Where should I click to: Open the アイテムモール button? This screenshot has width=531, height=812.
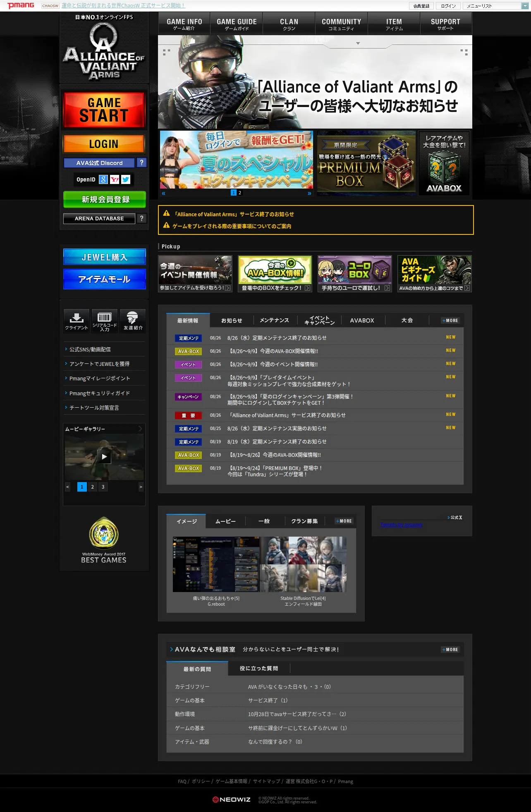[x=105, y=279]
